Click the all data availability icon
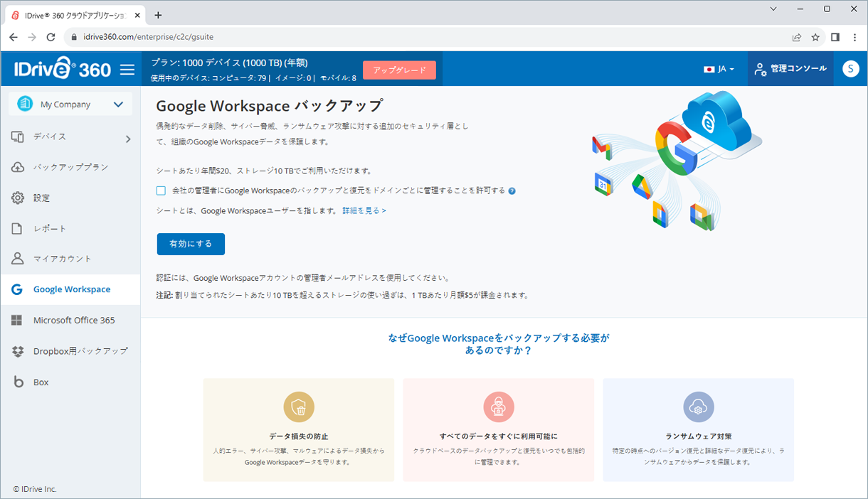This screenshot has width=868, height=499. click(499, 407)
